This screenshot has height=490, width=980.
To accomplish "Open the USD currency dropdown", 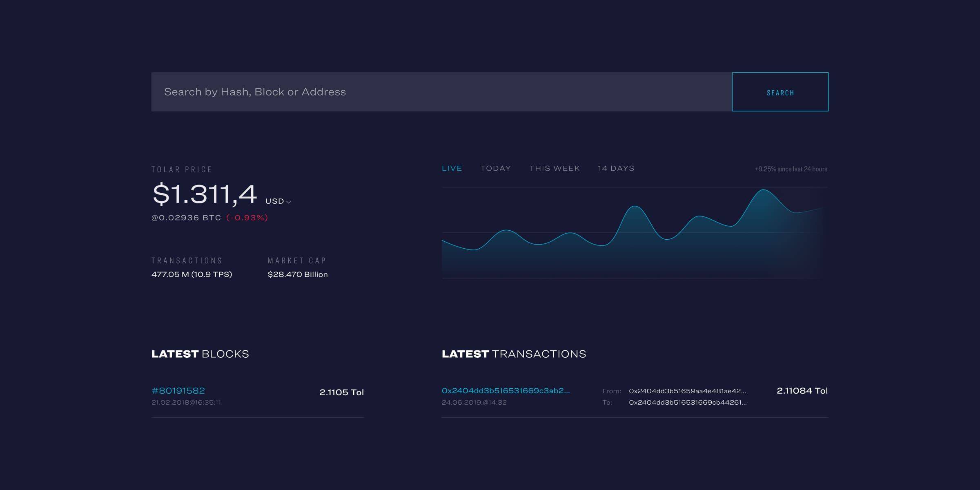I will click(x=275, y=201).
